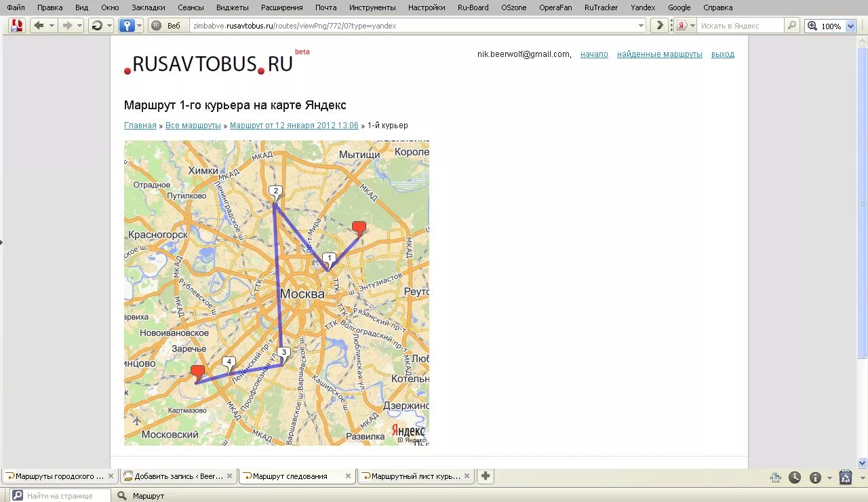Open the Виджеты menu
The width and height of the screenshot is (868, 502).
[x=232, y=7]
